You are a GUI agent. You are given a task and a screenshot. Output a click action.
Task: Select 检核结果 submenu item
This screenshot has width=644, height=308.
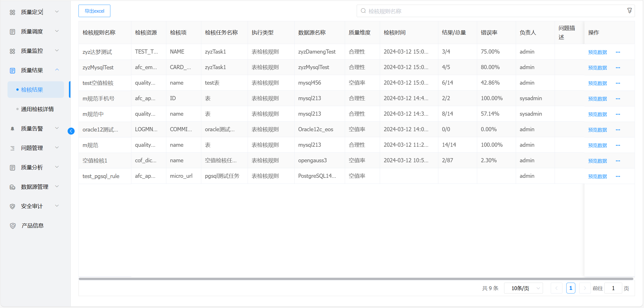(x=32, y=90)
